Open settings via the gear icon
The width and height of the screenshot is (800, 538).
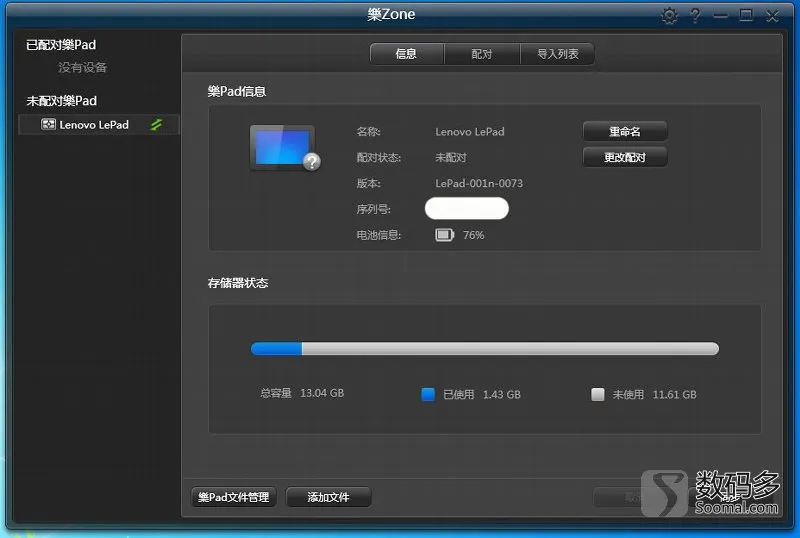[669, 15]
